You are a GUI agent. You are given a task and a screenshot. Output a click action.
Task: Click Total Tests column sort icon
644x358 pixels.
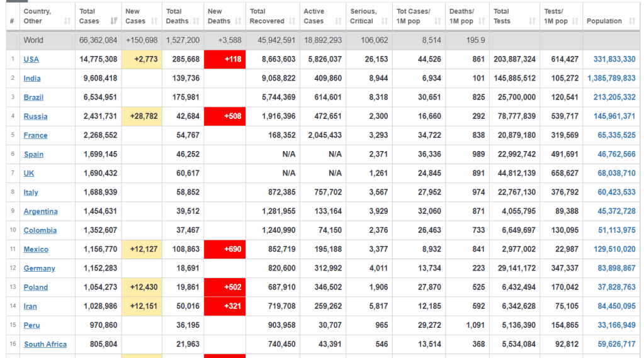532,21
